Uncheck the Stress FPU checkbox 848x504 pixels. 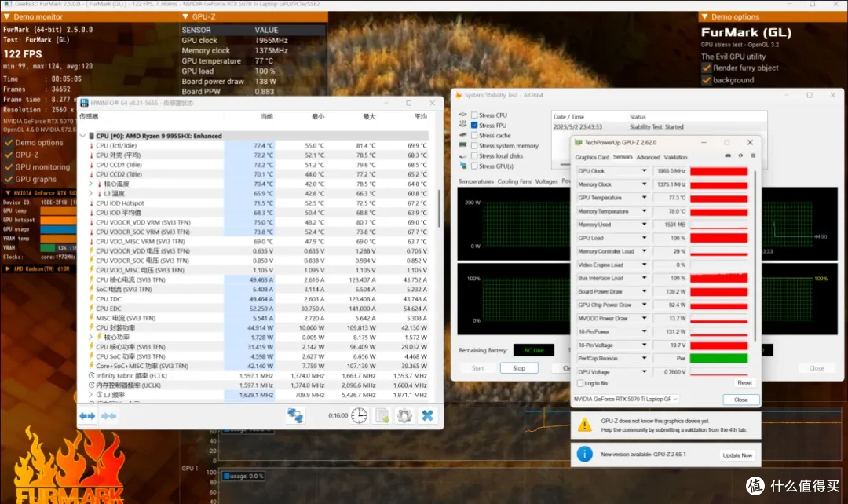pyautogui.click(x=474, y=126)
